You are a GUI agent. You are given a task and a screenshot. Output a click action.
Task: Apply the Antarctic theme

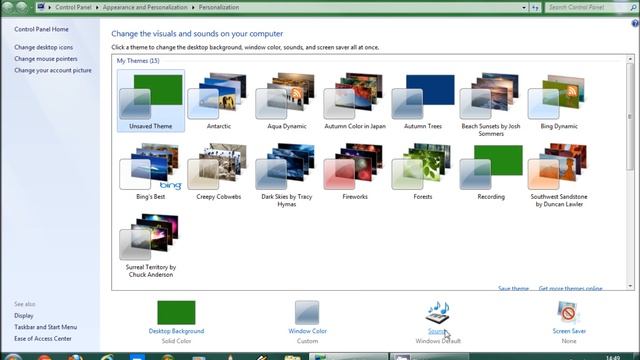coord(218,100)
